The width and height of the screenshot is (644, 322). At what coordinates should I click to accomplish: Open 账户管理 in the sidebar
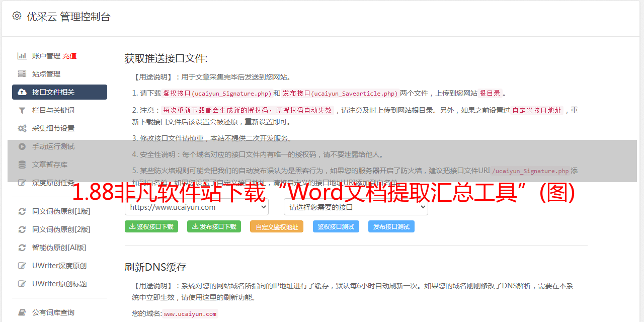click(46, 56)
